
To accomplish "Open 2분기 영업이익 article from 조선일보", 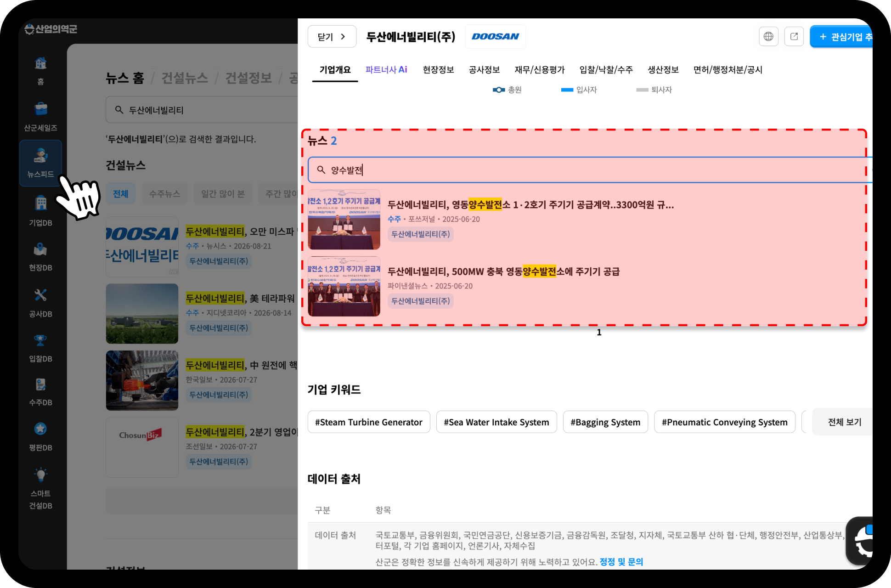I will pos(241,432).
